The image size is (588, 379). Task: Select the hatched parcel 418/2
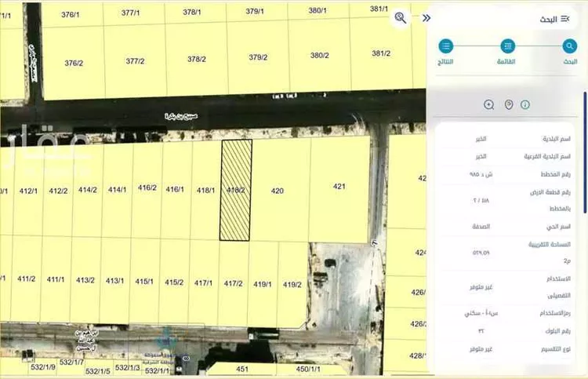pyautogui.click(x=236, y=190)
